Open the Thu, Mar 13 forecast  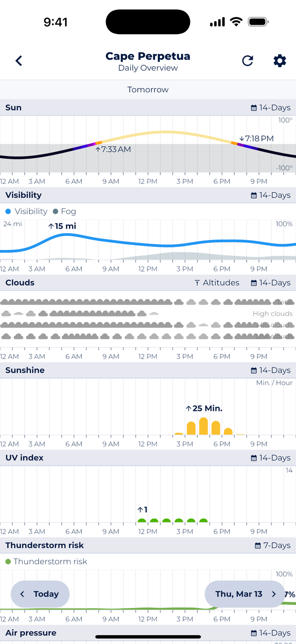point(241,594)
